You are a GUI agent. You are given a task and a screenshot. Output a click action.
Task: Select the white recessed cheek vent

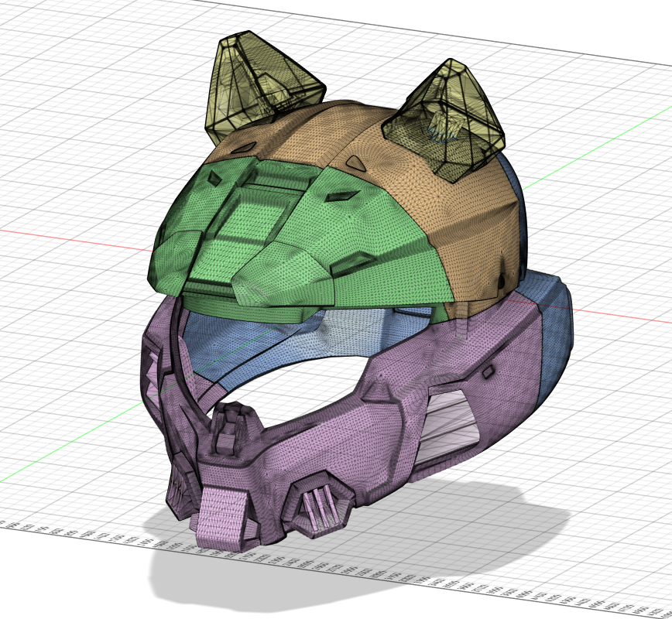(451, 422)
